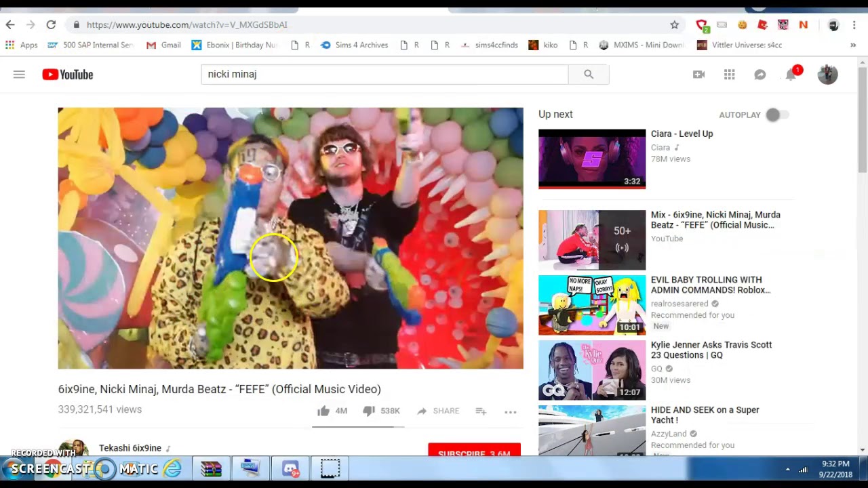Open the Evil Baby Trolling Roblox thumbnail
The image size is (868, 488).
[x=592, y=305]
